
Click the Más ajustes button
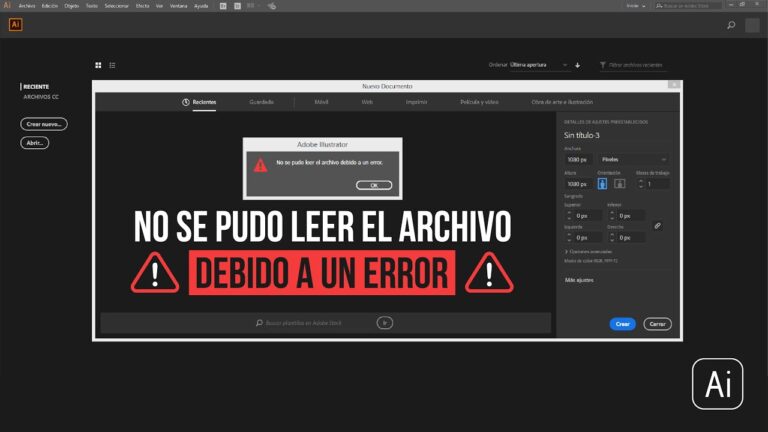[579, 280]
